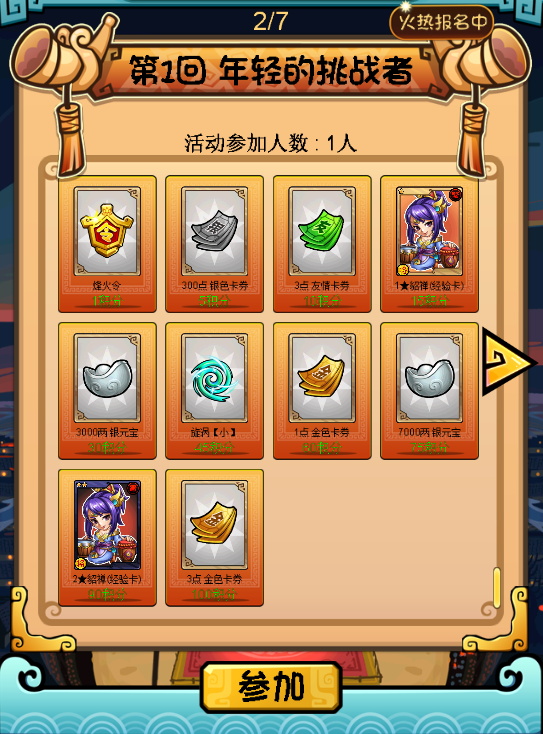Click the 第1回 年轻的挑战者 title banner

pyautogui.click(x=271, y=71)
